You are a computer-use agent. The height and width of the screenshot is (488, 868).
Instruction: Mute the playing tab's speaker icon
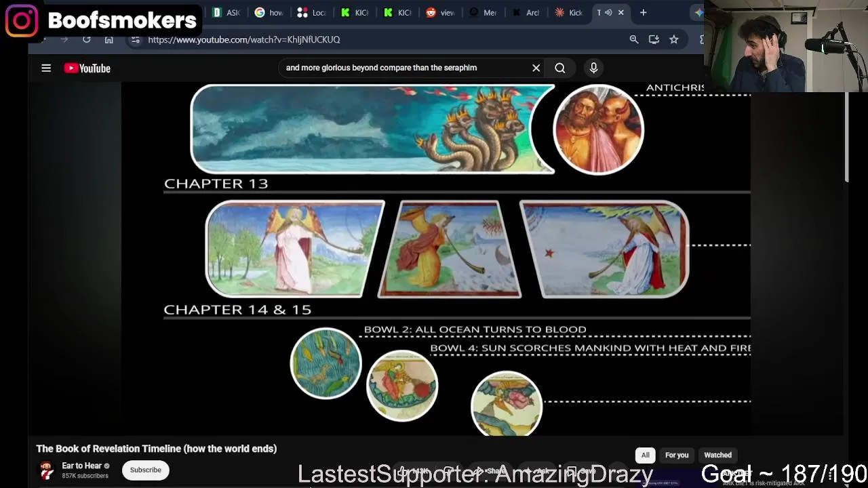(x=608, y=12)
